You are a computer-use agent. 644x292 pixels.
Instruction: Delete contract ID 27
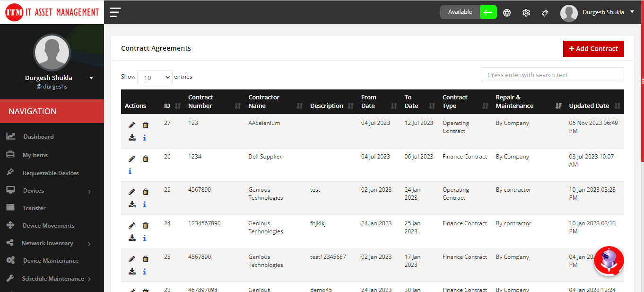click(x=146, y=125)
